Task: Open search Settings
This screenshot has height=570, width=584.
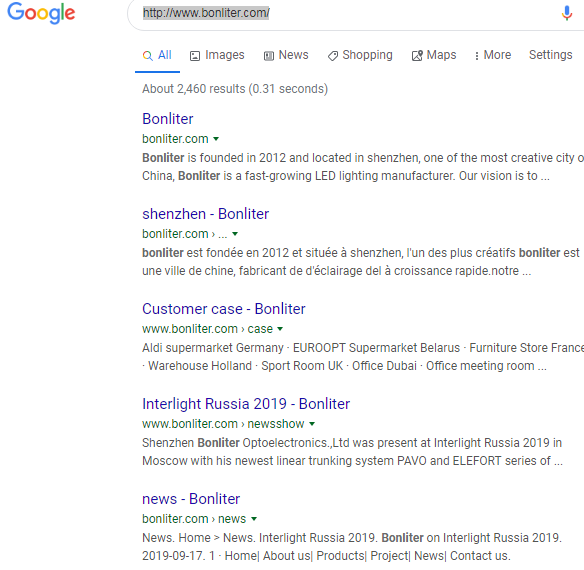Action: click(x=550, y=55)
